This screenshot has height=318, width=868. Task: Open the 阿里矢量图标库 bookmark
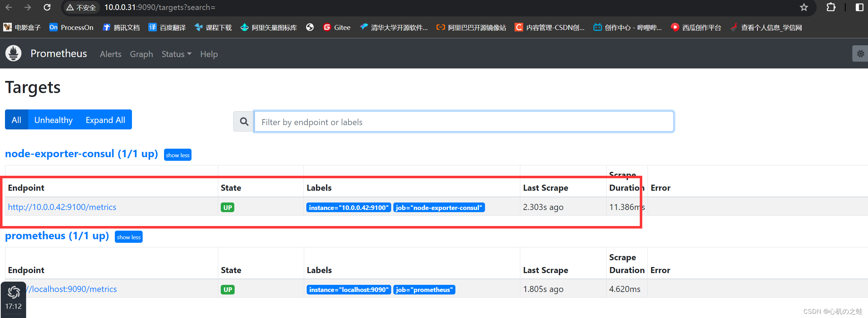[269, 27]
